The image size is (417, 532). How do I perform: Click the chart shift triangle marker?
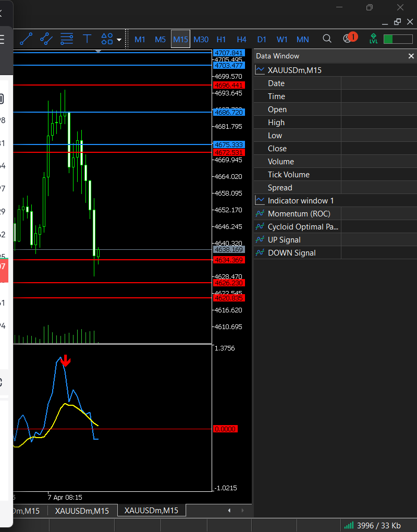click(98, 51)
